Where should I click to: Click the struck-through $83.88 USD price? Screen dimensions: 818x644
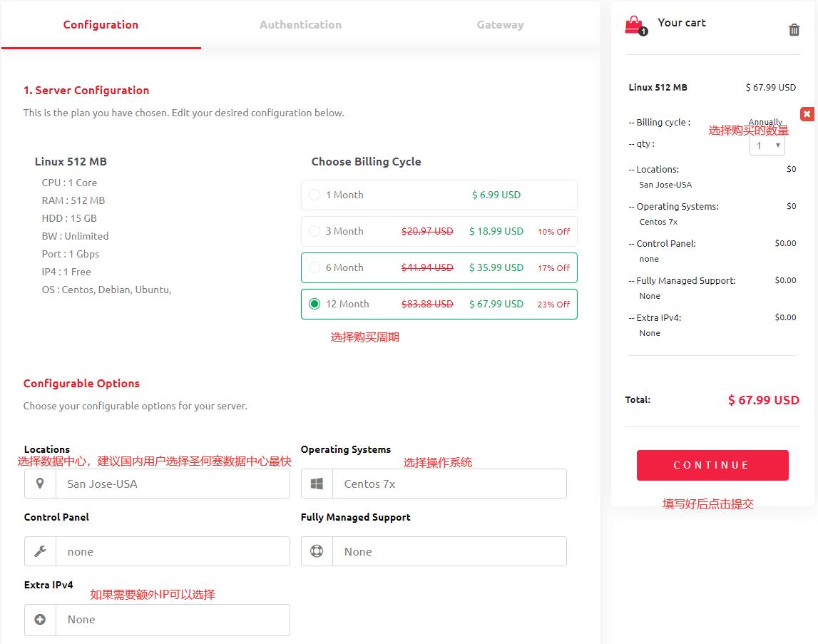point(427,304)
